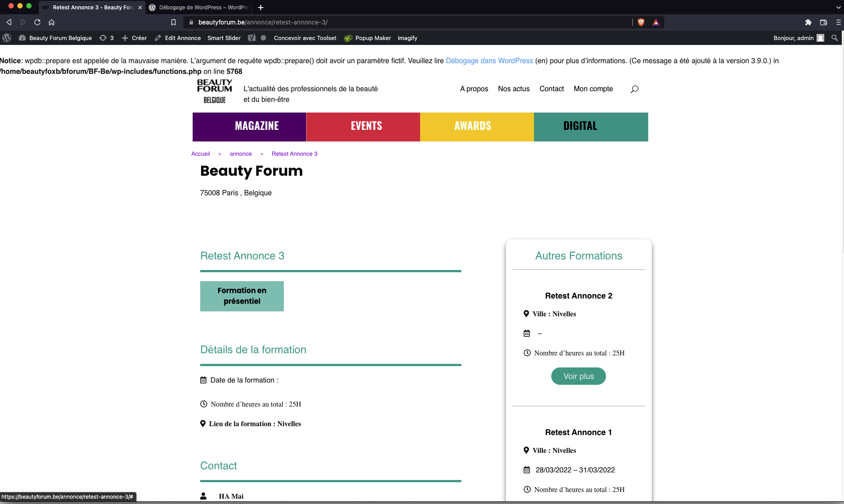This screenshot has height=504, width=844.
Task: Click admin bar search magnifier
Action: click(835, 38)
